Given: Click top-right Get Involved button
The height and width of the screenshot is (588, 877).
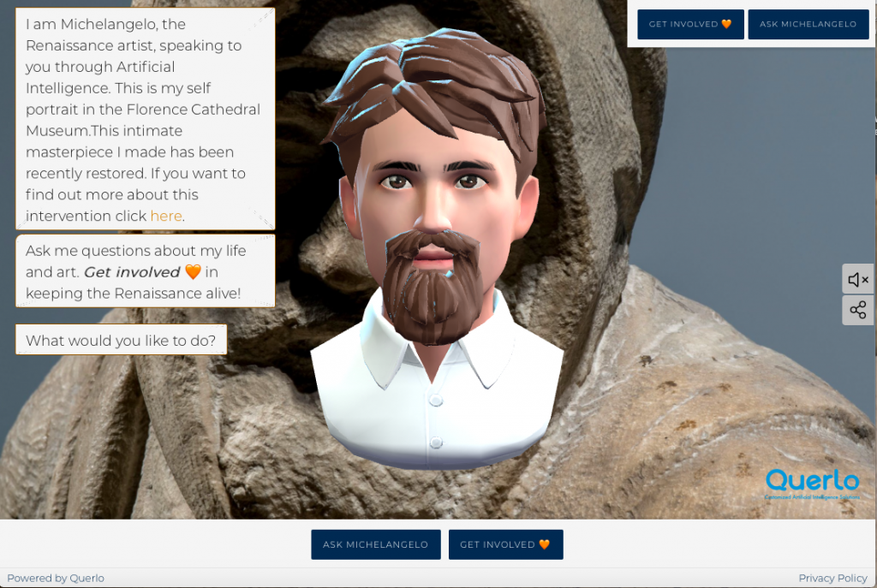Looking at the screenshot, I should tap(690, 24).
